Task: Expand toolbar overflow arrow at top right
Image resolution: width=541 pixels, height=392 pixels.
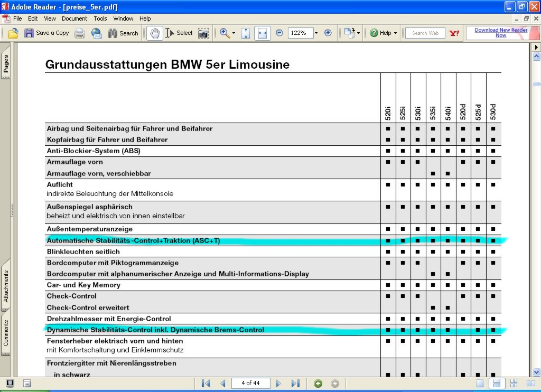Action: [536, 47]
